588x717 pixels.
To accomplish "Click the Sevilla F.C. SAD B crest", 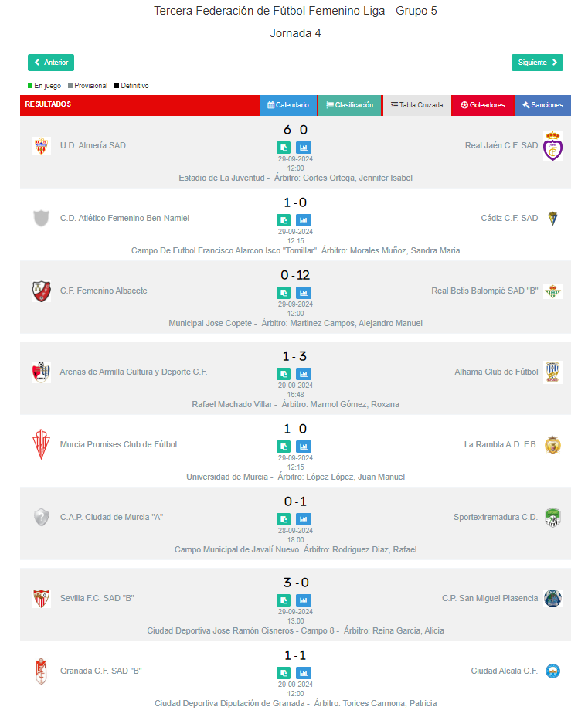I will [x=41, y=599].
